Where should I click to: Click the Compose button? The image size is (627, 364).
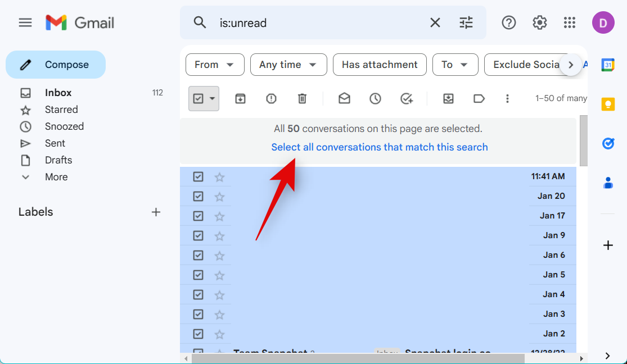tap(56, 65)
